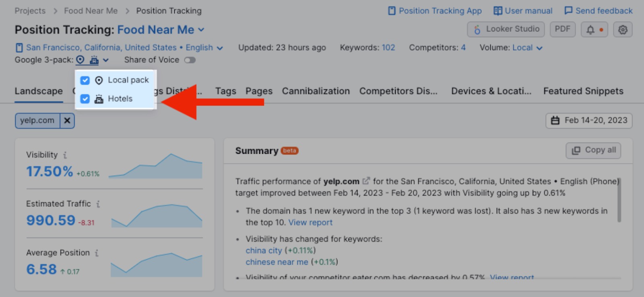The height and width of the screenshot is (297, 644).
Task: Click the Looker Studio button
Action: click(x=506, y=29)
